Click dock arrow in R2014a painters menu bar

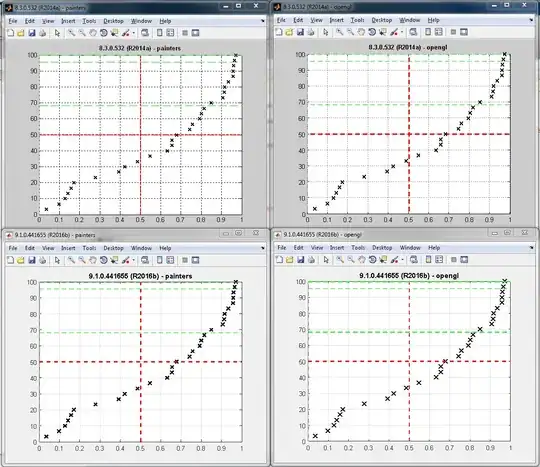[262, 21]
